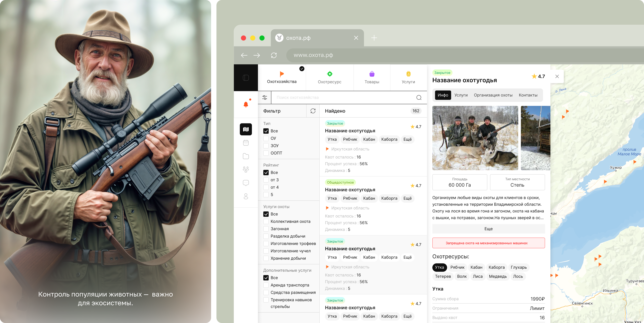The height and width of the screenshot is (323, 644).
Task: Select the Медведь resource chip
Action: click(x=498, y=277)
